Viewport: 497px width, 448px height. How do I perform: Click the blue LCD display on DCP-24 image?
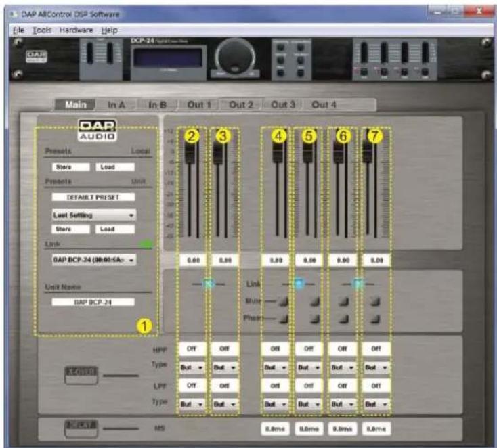(x=168, y=58)
